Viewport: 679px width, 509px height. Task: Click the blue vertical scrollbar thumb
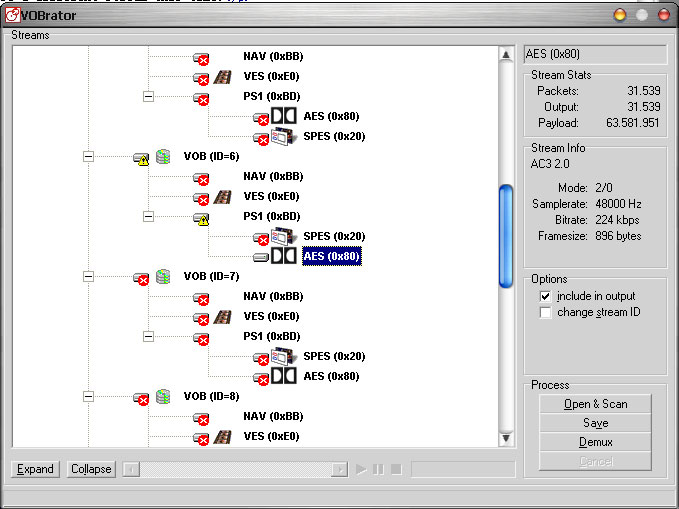[x=506, y=236]
